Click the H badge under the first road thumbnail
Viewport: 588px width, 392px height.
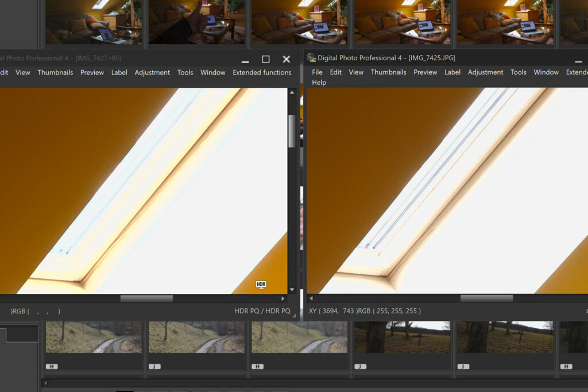52,366
